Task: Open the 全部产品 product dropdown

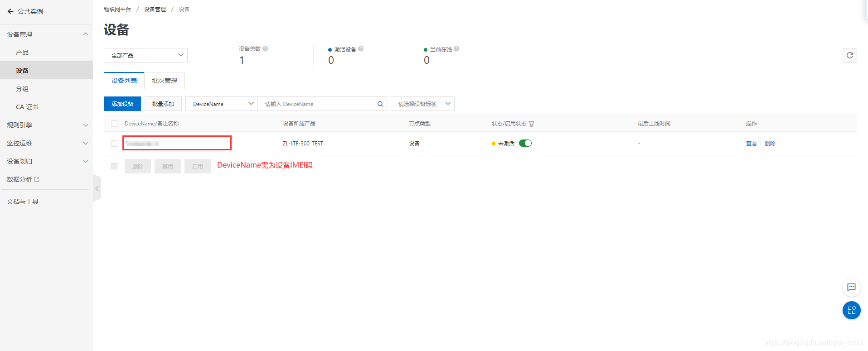Action: tap(145, 55)
